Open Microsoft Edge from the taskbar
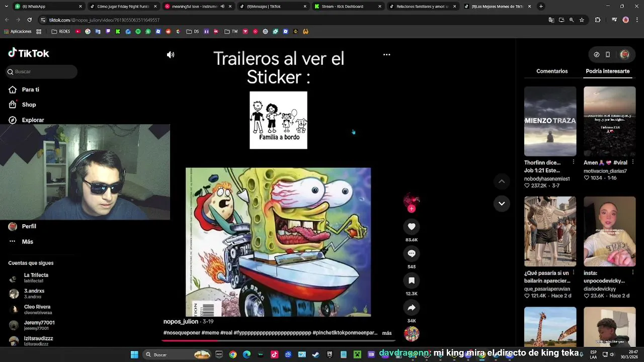The width and height of the screenshot is (644, 362). [x=247, y=354]
